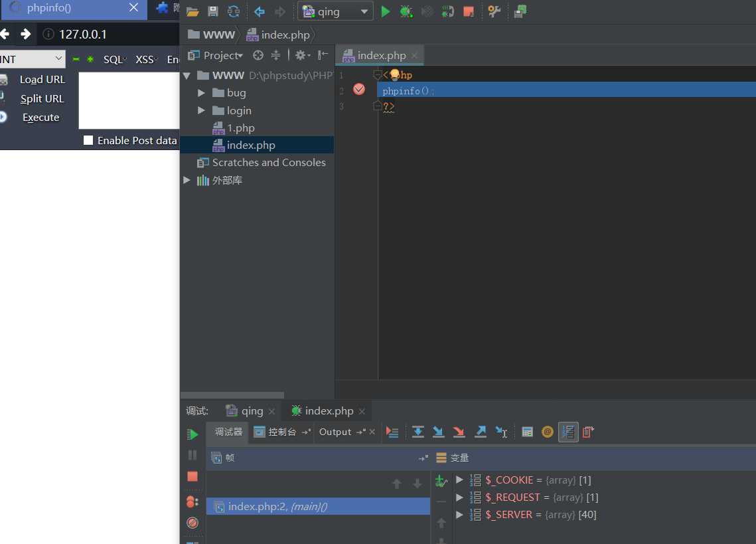Click the orange @ icon in debug toolbar
Viewport: 756px width, 544px height.
click(547, 432)
